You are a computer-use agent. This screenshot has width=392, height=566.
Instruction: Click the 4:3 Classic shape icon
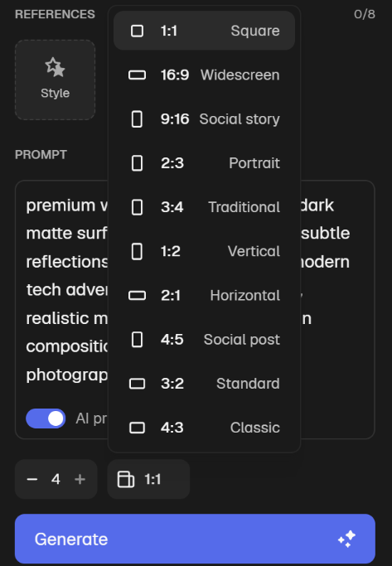click(x=138, y=428)
